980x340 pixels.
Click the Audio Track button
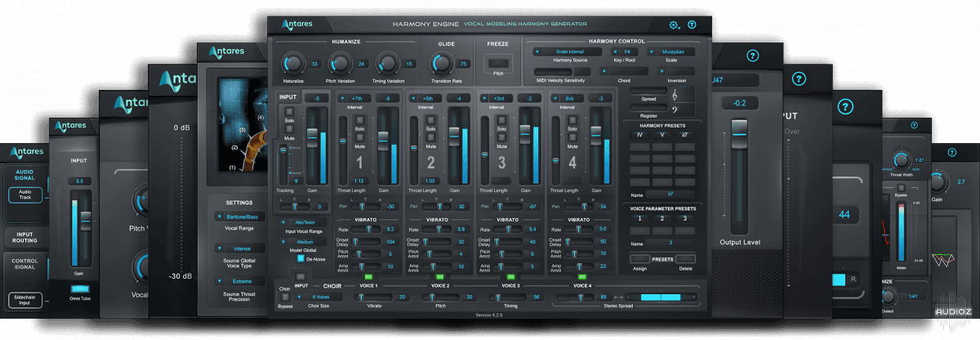click(24, 196)
